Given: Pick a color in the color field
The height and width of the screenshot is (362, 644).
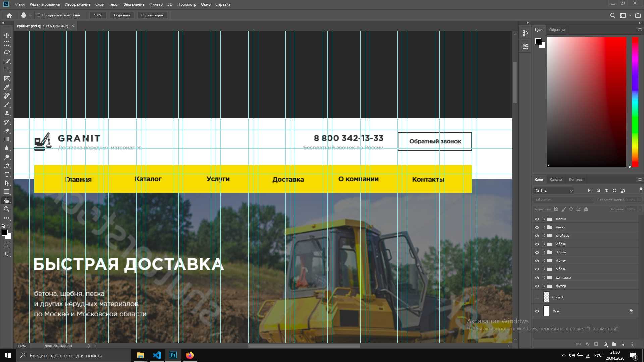Looking at the screenshot, I should pos(587,102).
